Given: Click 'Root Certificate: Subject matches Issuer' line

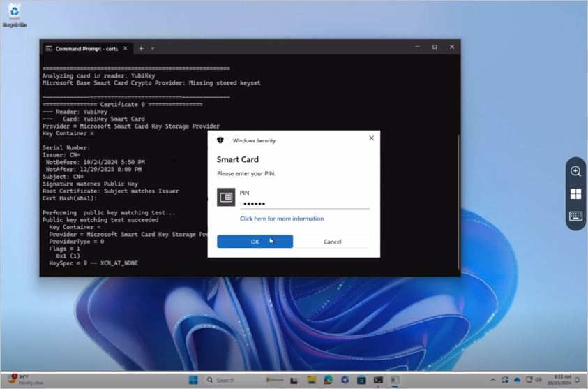Looking at the screenshot, I should coord(111,191).
